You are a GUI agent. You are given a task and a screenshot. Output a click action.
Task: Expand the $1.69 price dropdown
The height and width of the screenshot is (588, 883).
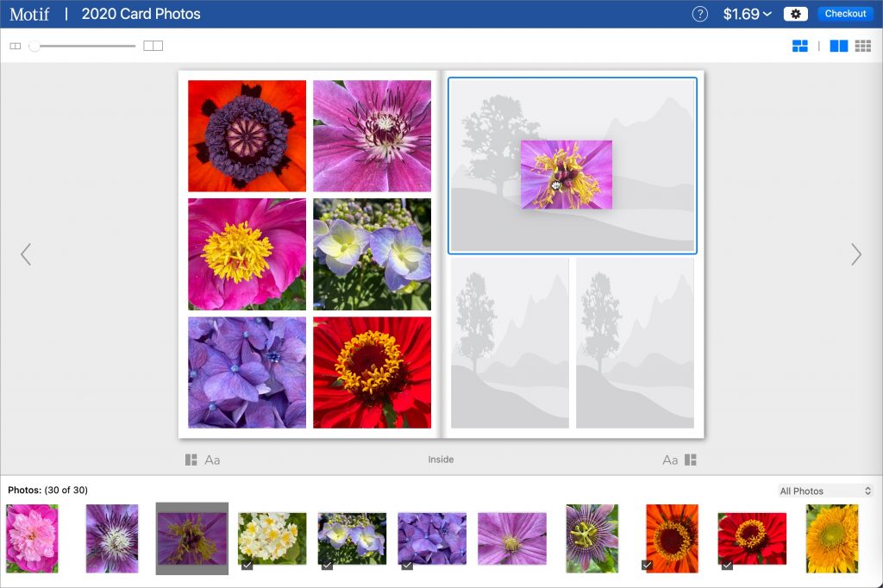point(747,14)
